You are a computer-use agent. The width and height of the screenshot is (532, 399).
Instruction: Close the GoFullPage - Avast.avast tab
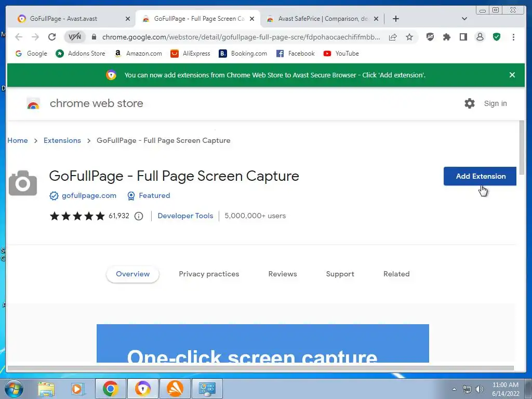128,19
